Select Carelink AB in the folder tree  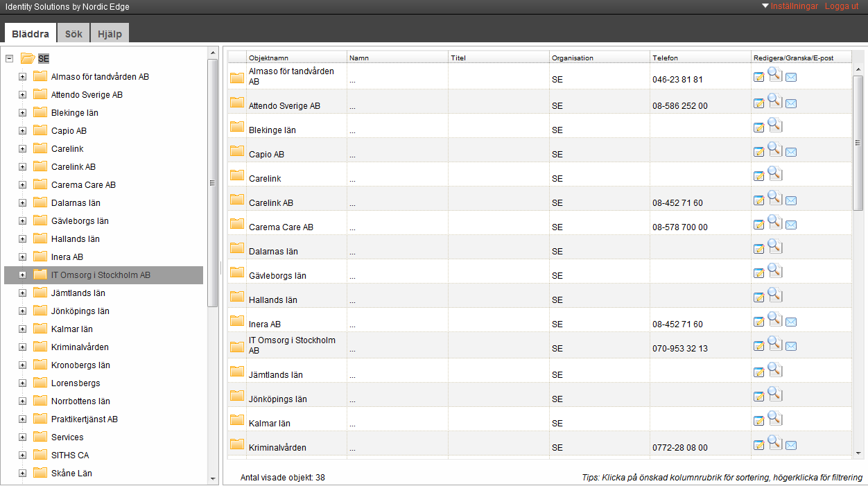(x=73, y=167)
